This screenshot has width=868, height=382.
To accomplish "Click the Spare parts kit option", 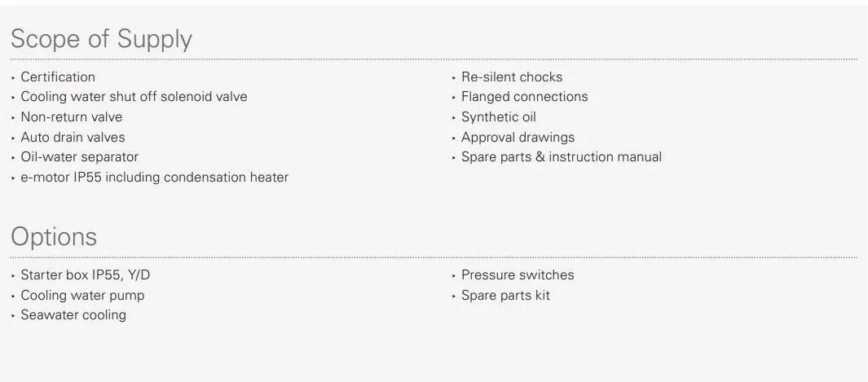I will point(505,295).
